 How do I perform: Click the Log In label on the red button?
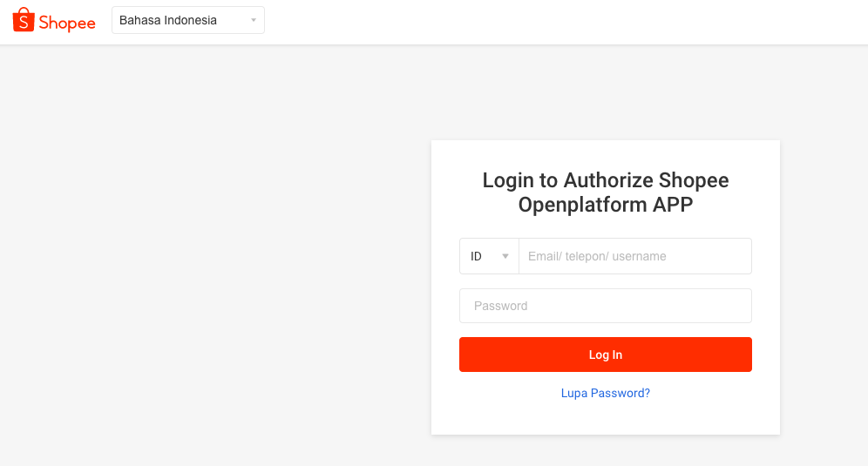coord(606,355)
